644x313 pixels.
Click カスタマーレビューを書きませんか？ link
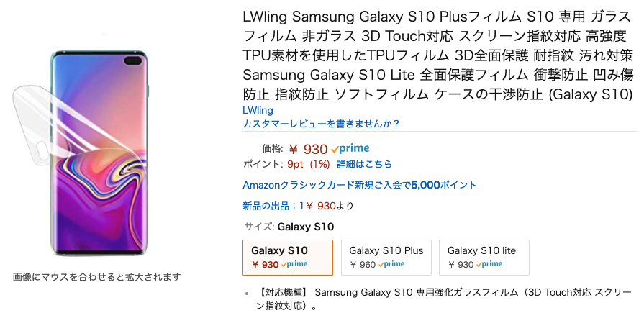pyautogui.click(x=321, y=124)
